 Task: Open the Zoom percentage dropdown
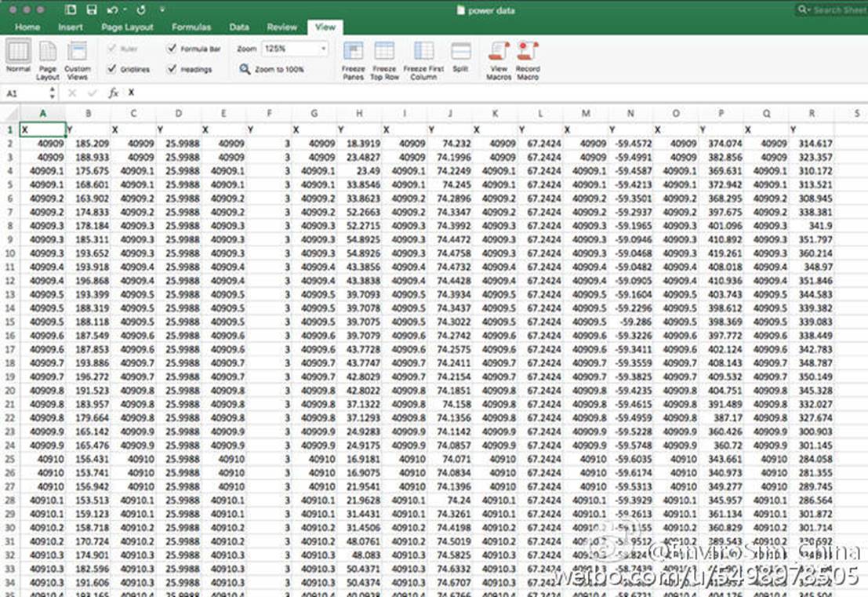point(323,49)
